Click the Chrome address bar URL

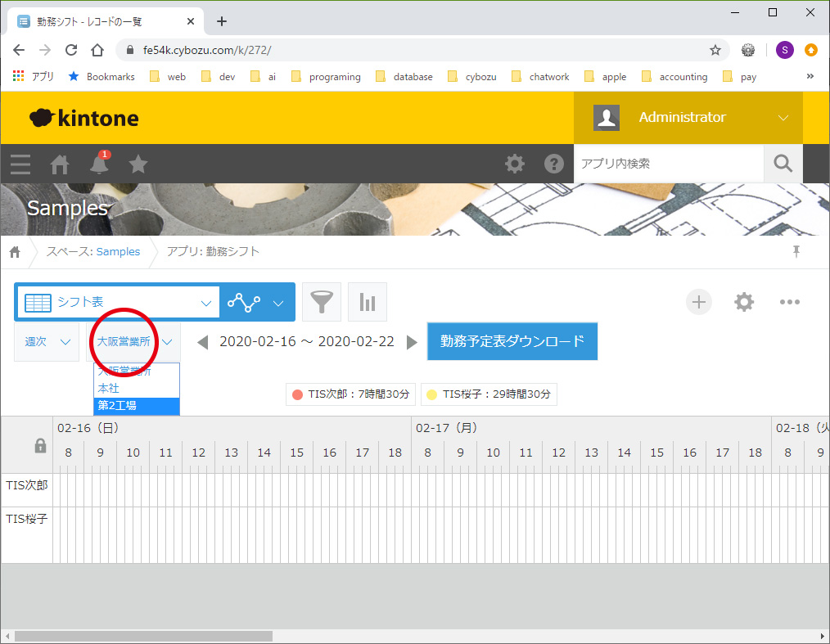point(207,50)
